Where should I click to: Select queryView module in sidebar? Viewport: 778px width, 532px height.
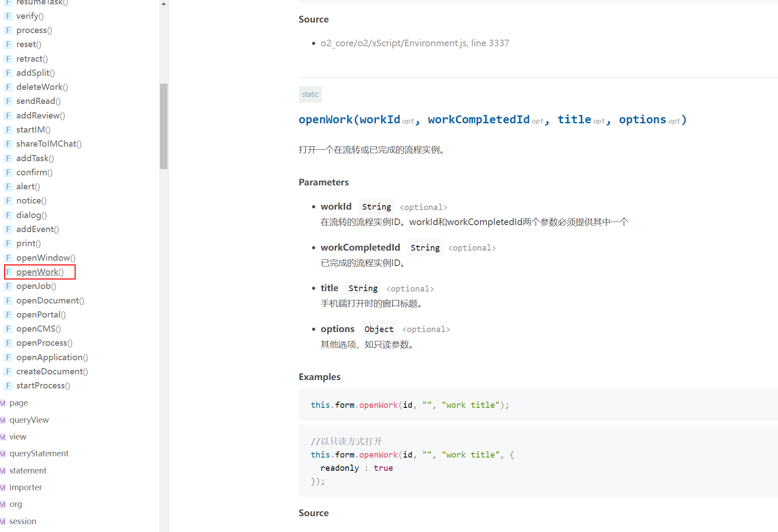29,420
